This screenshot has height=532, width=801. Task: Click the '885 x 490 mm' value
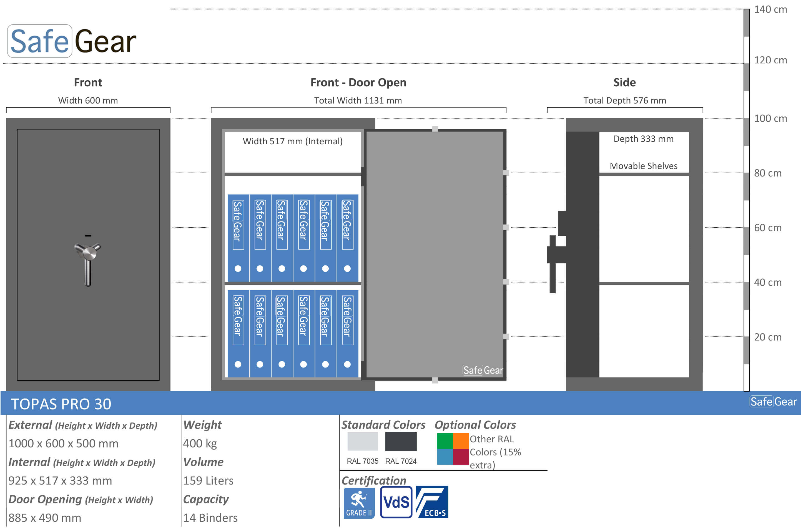click(45, 518)
